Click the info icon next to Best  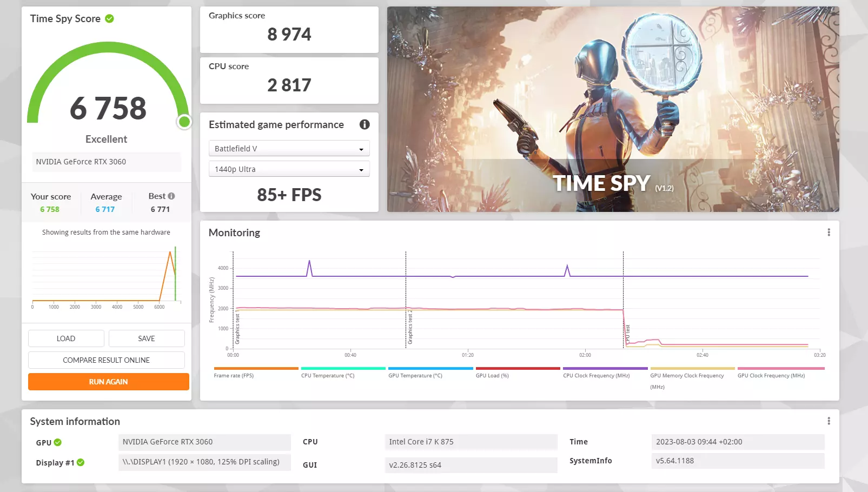(x=171, y=196)
